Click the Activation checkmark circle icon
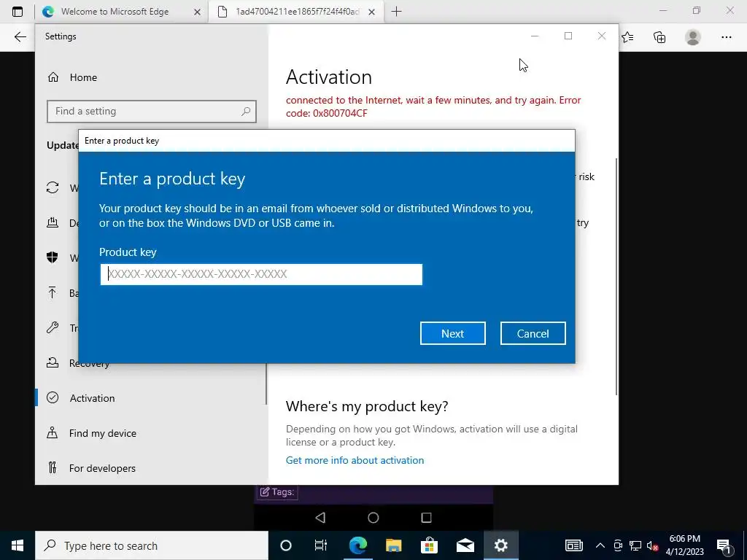747x560 pixels. tap(53, 397)
